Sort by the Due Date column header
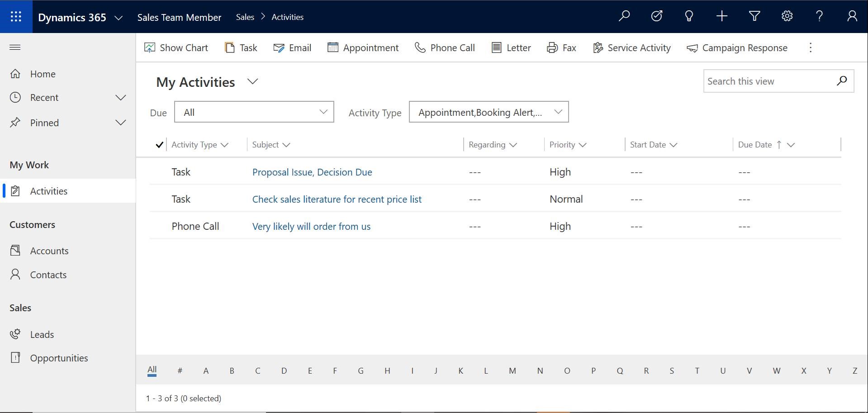Viewport: 868px width, 413px height. tap(755, 145)
